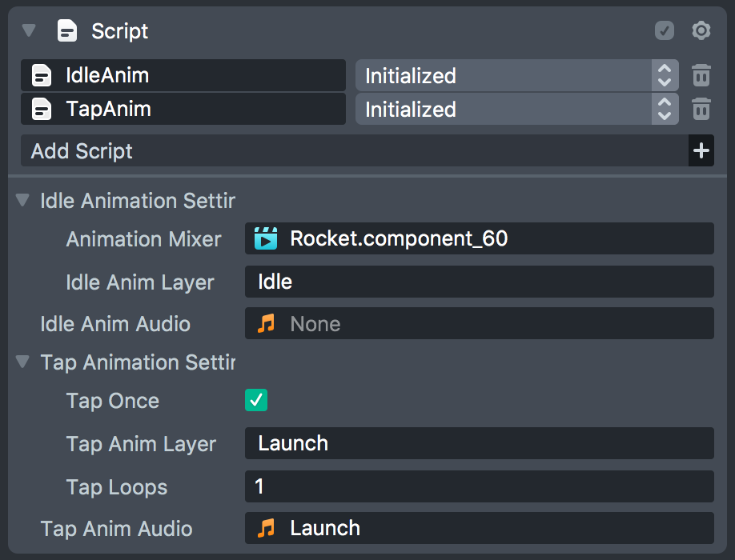Screen dimensions: 735x560
Task: Click the Add Script button
Action: point(352,151)
